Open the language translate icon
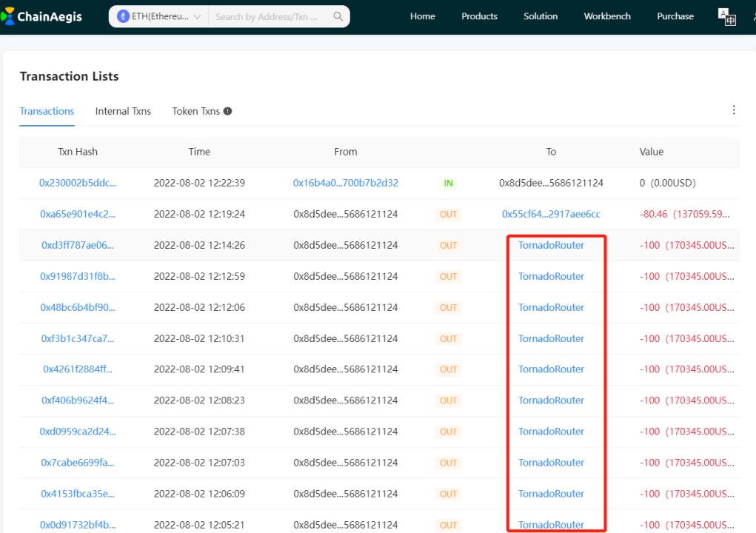Viewport: 756px width, 533px height. point(726,16)
